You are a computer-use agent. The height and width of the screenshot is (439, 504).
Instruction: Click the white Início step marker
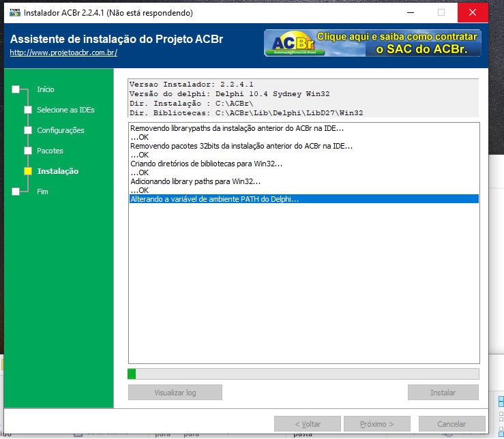(16, 89)
